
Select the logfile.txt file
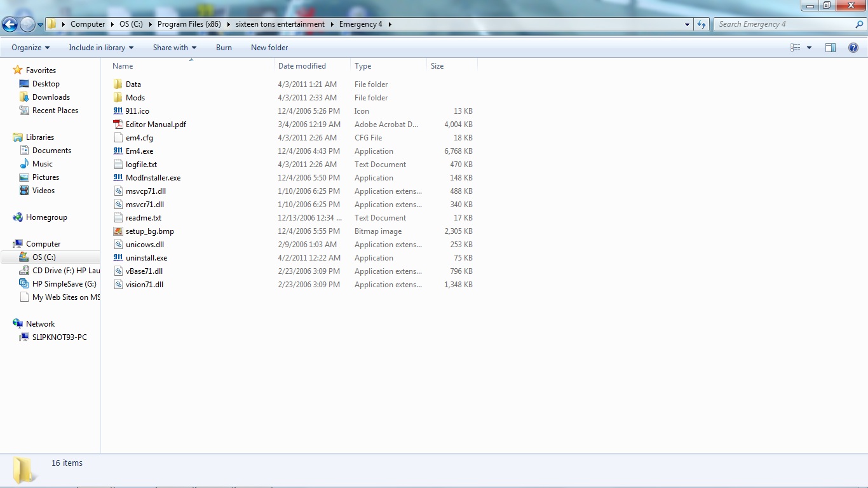click(141, 165)
